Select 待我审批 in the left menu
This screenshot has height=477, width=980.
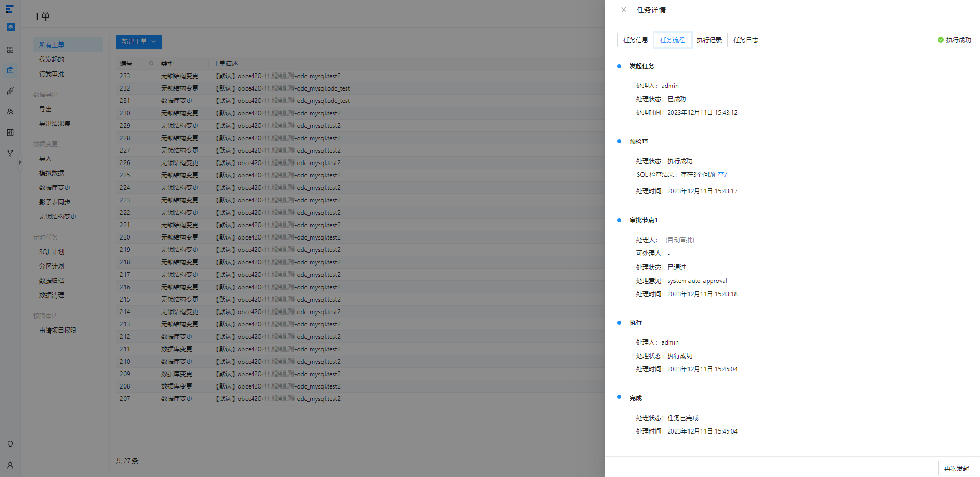point(52,74)
